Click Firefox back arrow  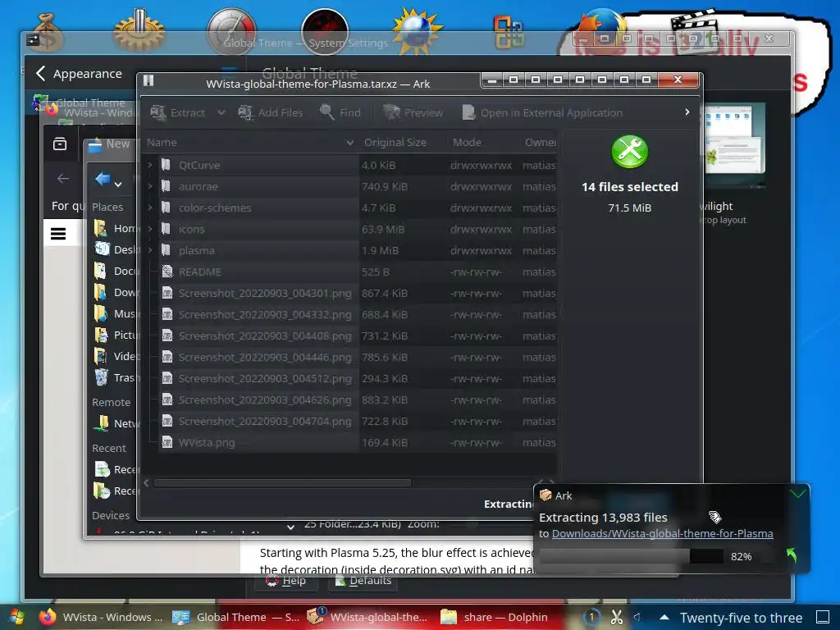(63, 178)
